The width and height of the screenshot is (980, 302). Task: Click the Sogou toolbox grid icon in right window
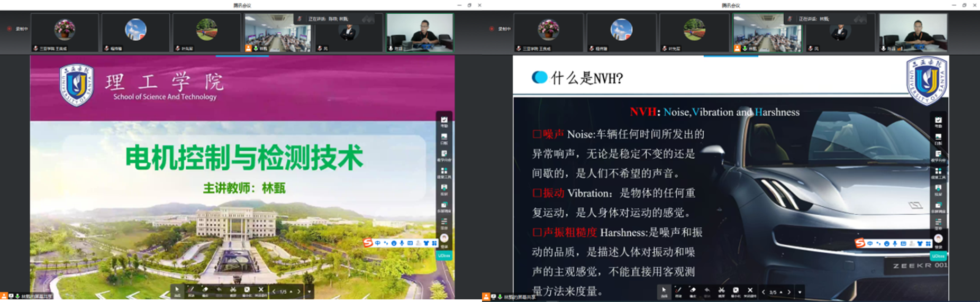point(928,244)
